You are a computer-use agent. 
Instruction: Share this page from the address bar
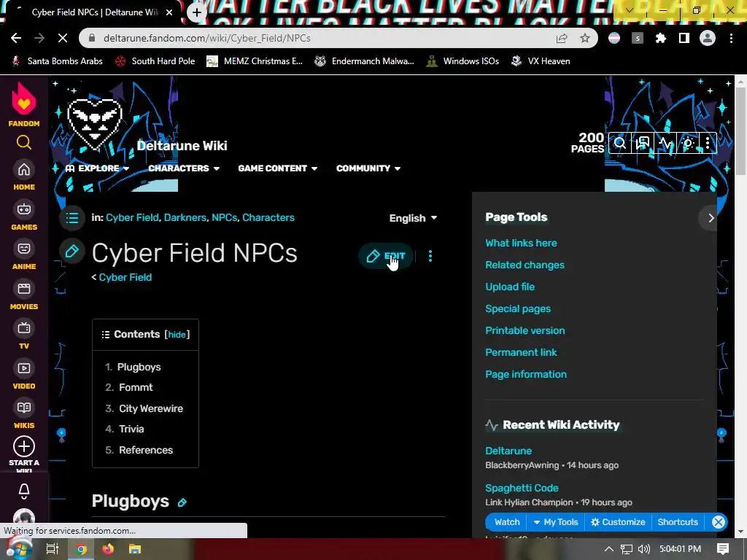click(x=562, y=38)
